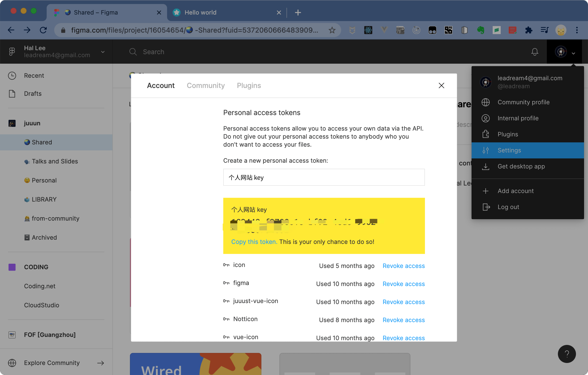588x375 pixels.
Task: Switch to the Plugins tab in dialog
Action: coord(249,85)
